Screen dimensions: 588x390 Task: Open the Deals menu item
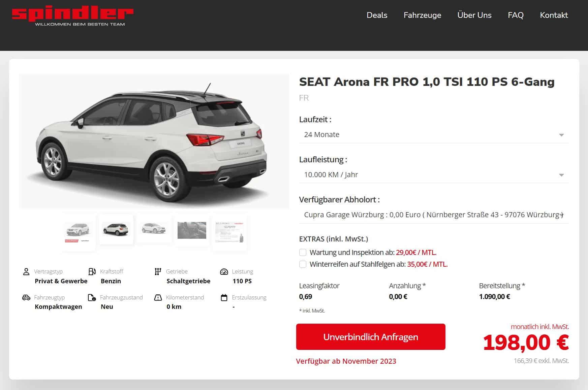pos(377,15)
